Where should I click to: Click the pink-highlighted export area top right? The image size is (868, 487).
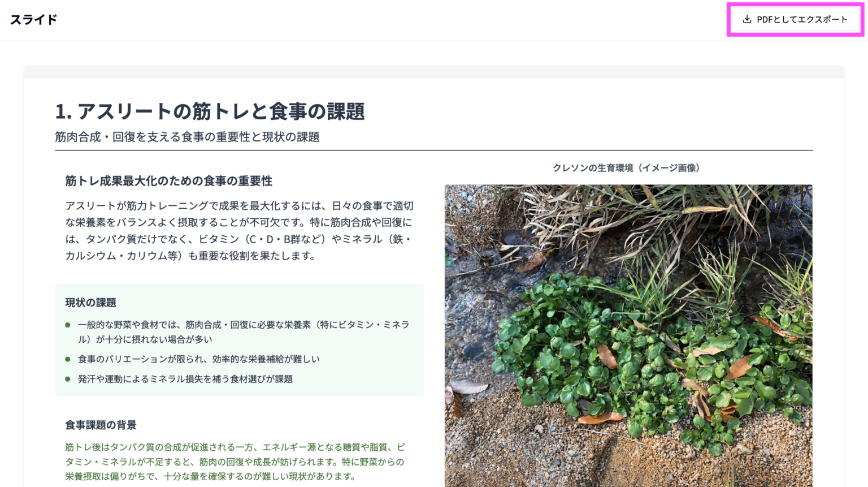pyautogui.click(x=795, y=19)
